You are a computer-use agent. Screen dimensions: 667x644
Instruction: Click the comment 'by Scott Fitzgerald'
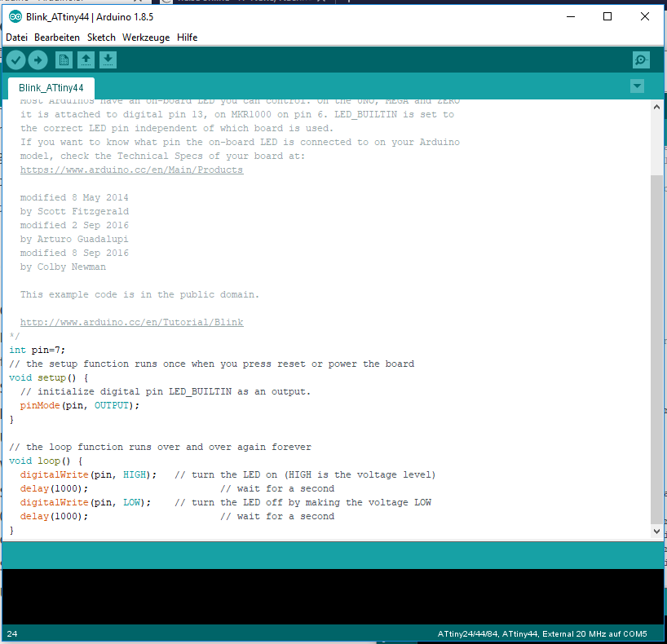[x=74, y=211]
